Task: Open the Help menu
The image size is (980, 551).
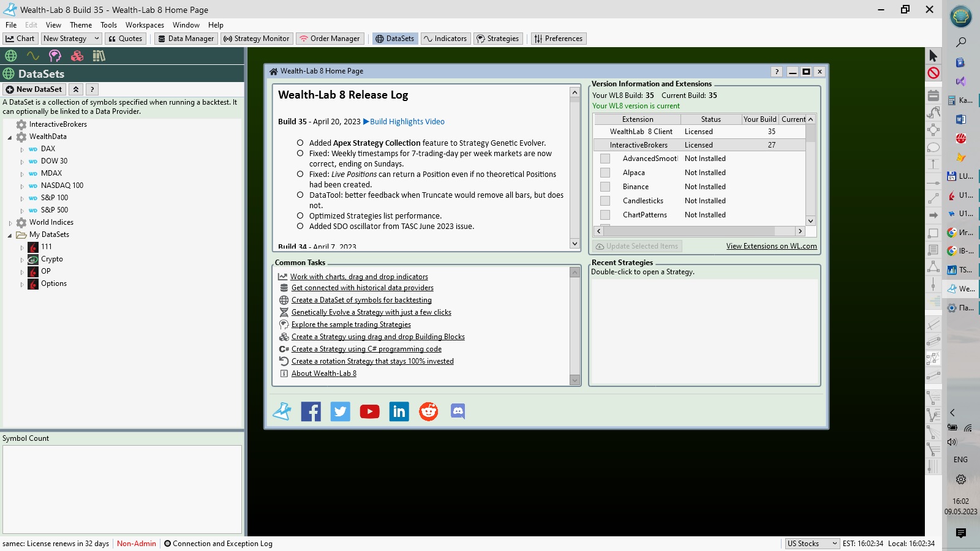Action: click(216, 25)
